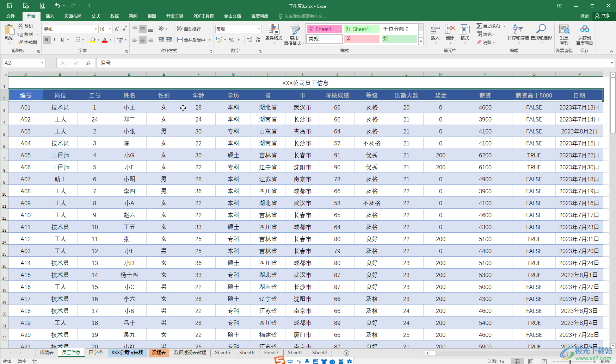Switch to the 公式 Formulas tab

click(x=96, y=16)
